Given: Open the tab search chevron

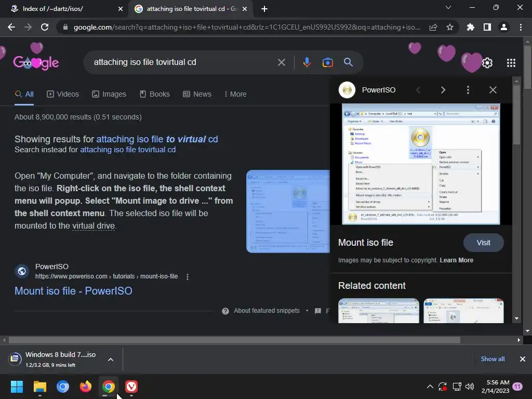Looking at the screenshot, I should 448,7.
